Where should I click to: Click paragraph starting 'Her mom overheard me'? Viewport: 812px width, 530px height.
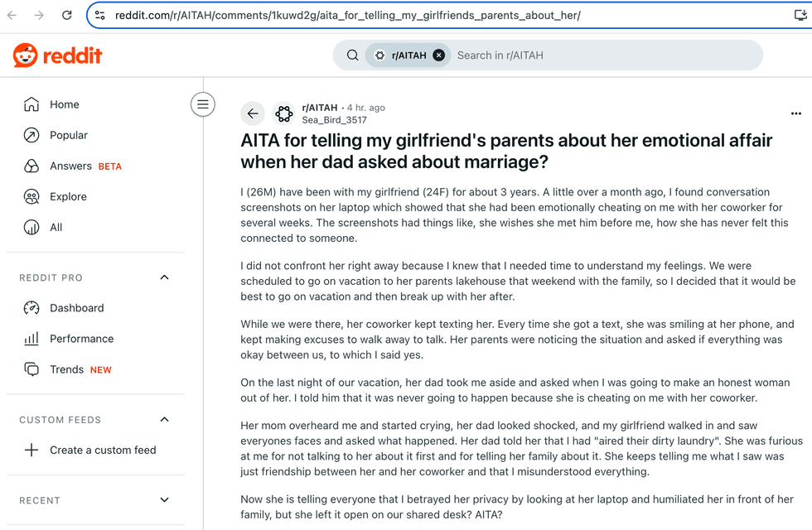point(521,448)
